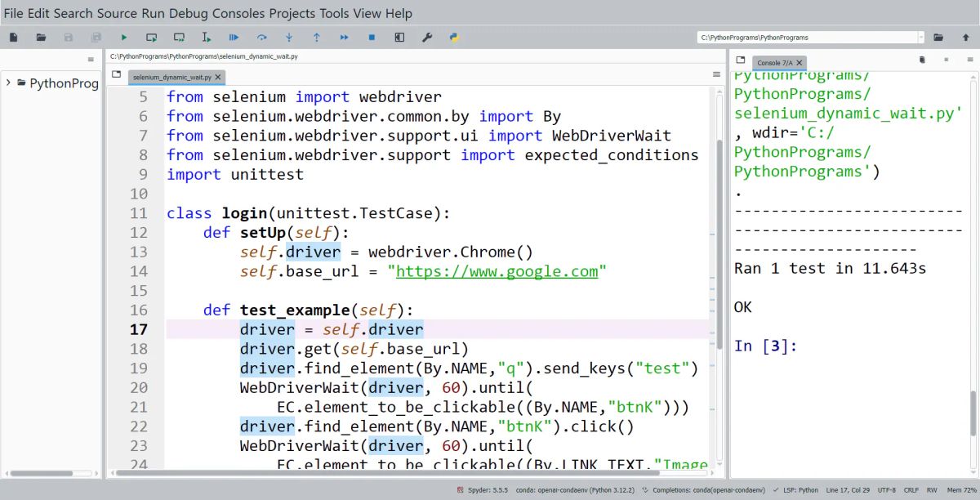
Task: Open the Projects menu
Action: pos(292,13)
